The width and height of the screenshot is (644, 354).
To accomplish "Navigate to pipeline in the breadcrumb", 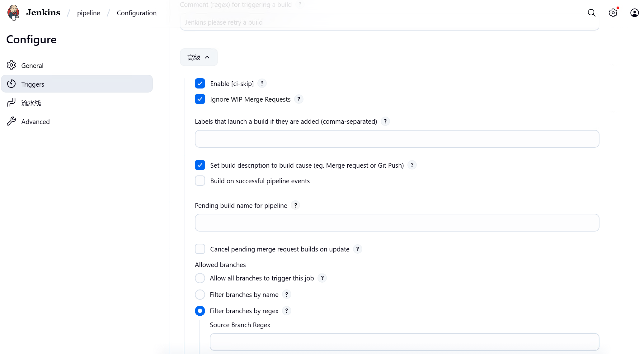I will click(x=88, y=13).
